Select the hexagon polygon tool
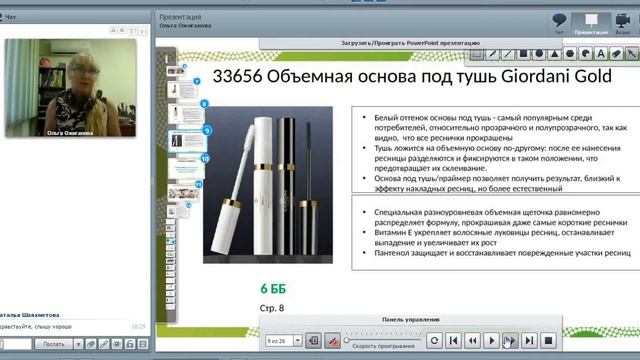 pyautogui.click(x=570, y=53)
